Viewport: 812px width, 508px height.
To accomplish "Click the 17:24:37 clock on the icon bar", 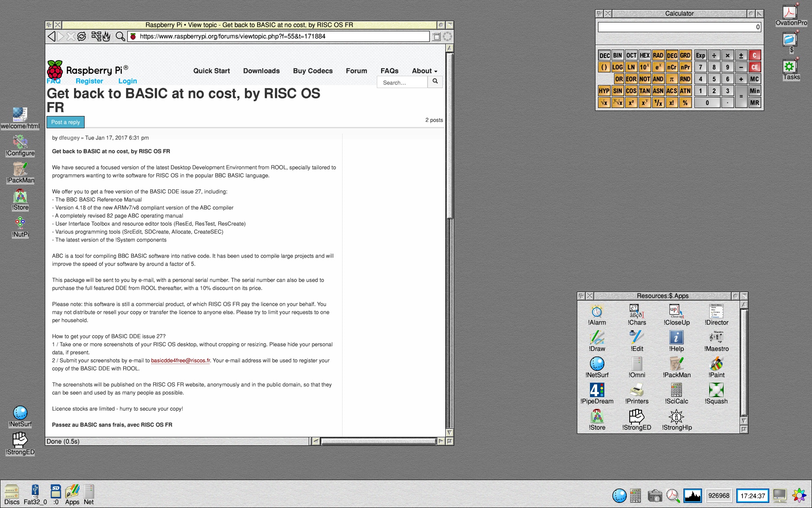I will coord(753,496).
